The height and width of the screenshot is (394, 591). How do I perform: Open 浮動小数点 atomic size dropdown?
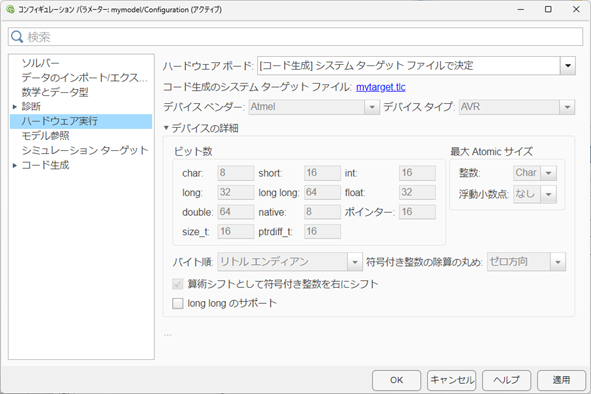548,195
